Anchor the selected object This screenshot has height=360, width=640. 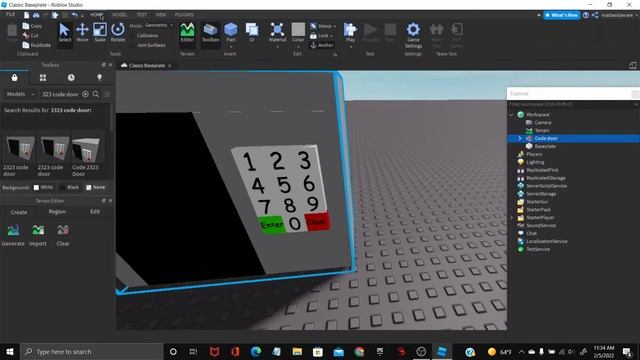[x=322, y=45]
